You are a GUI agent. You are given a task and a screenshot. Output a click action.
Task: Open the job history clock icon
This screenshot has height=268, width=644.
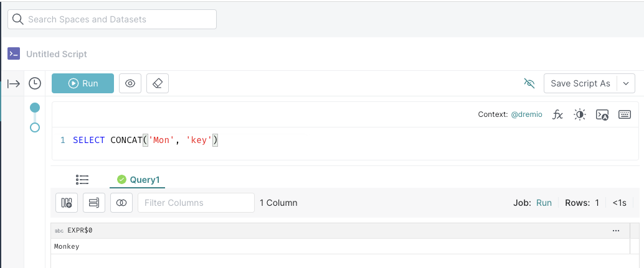pos(35,83)
